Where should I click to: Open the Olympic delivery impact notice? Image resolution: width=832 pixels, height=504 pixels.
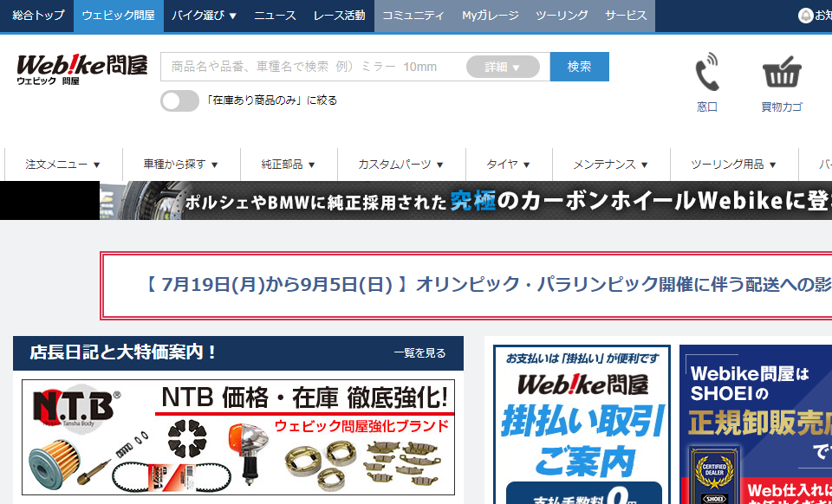tap(468, 285)
